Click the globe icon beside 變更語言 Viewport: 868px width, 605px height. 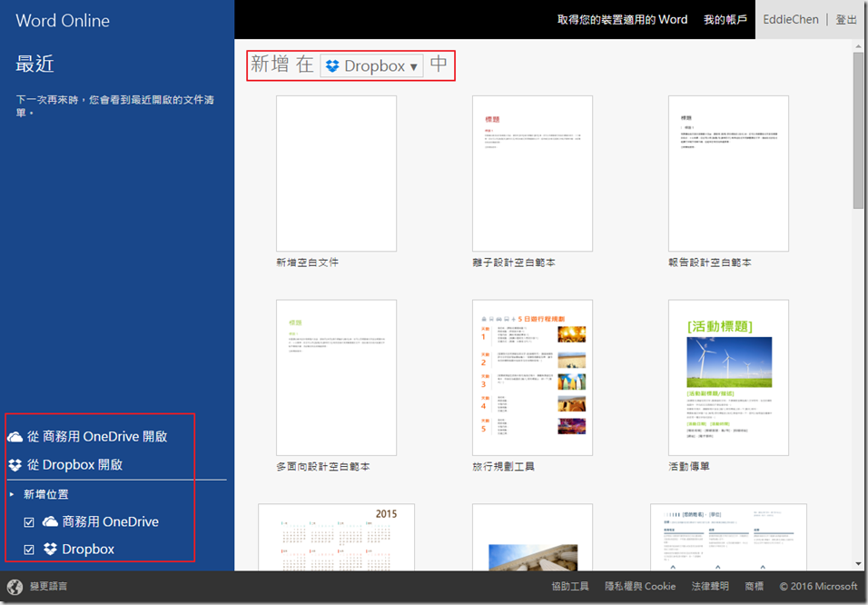pos(15,587)
